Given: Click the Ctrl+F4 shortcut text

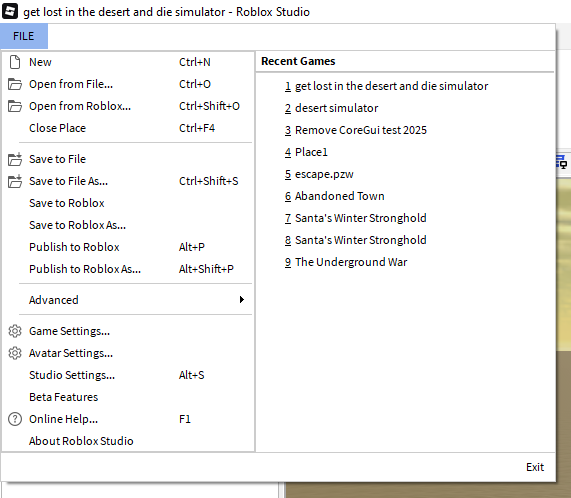Looking at the screenshot, I should [197, 128].
